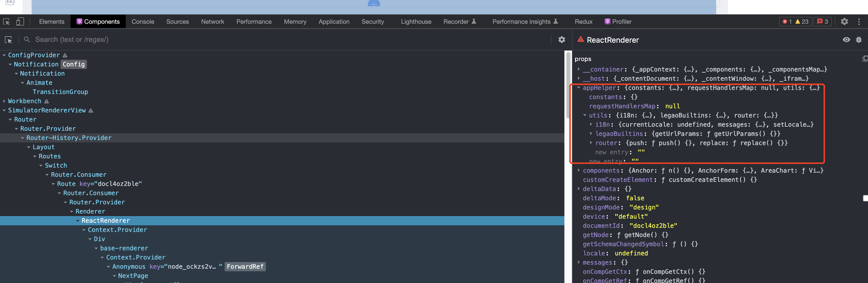Open the DevTools three-dot menu

(x=859, y=21)
